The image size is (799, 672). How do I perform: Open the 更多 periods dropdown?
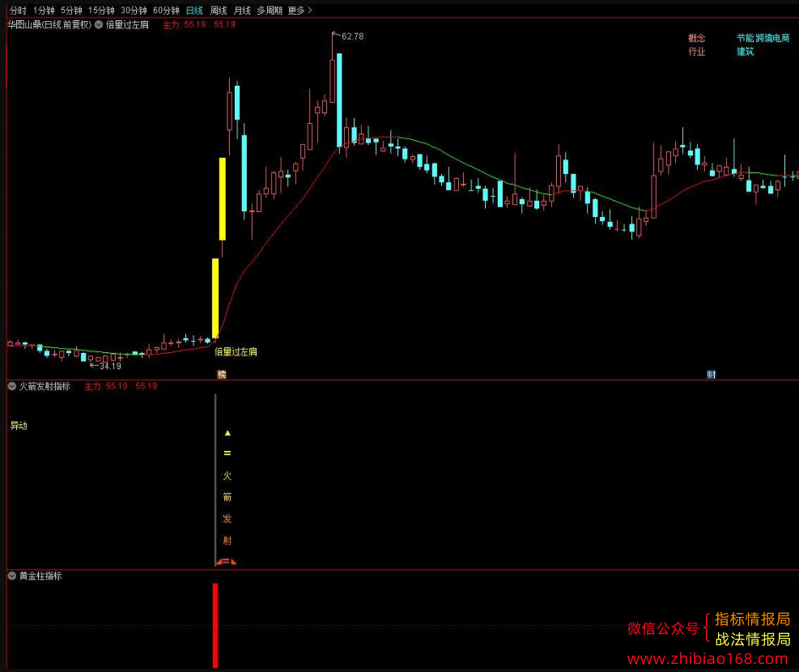(x=300, y=11)
